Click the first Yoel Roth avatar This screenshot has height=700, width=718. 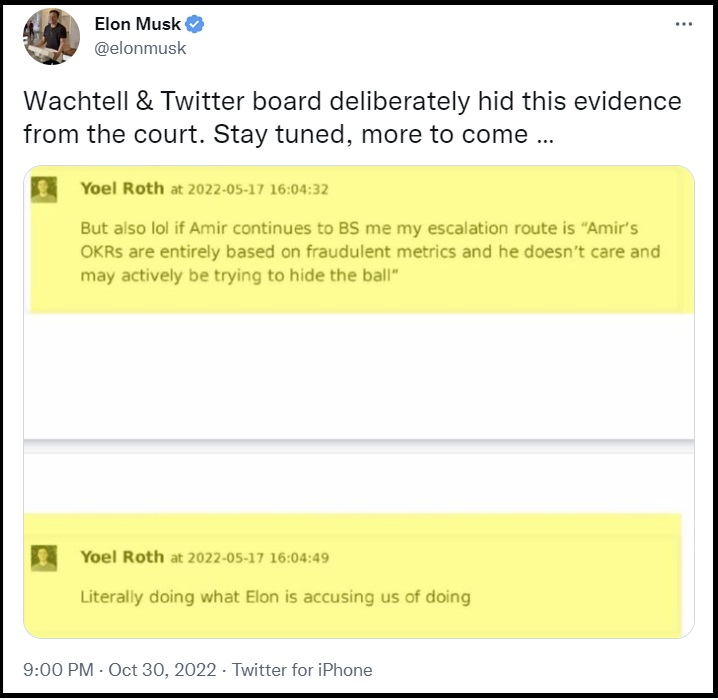point(44,189)
